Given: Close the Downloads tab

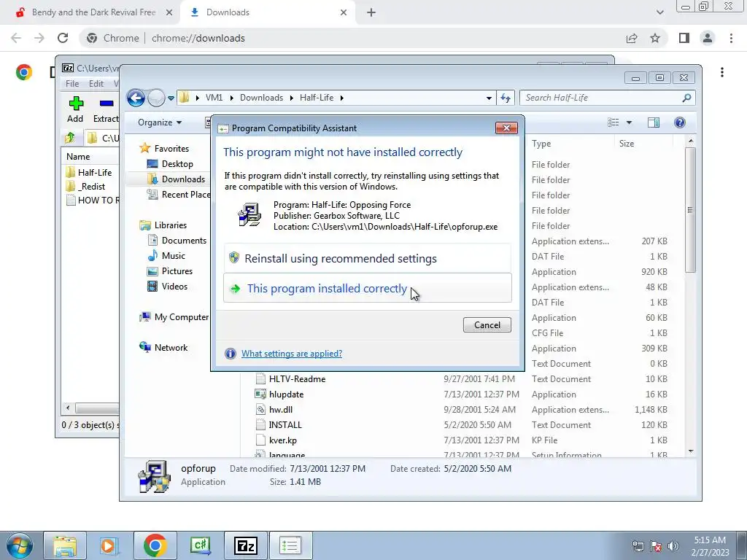Looking at the screenshot, I should tap(344, 12).
